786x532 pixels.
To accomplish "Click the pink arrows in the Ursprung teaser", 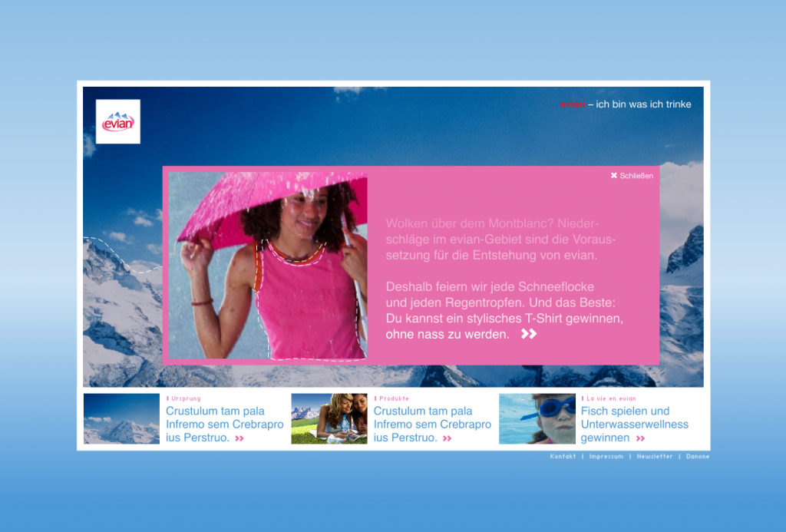I will tap(239, 438).
